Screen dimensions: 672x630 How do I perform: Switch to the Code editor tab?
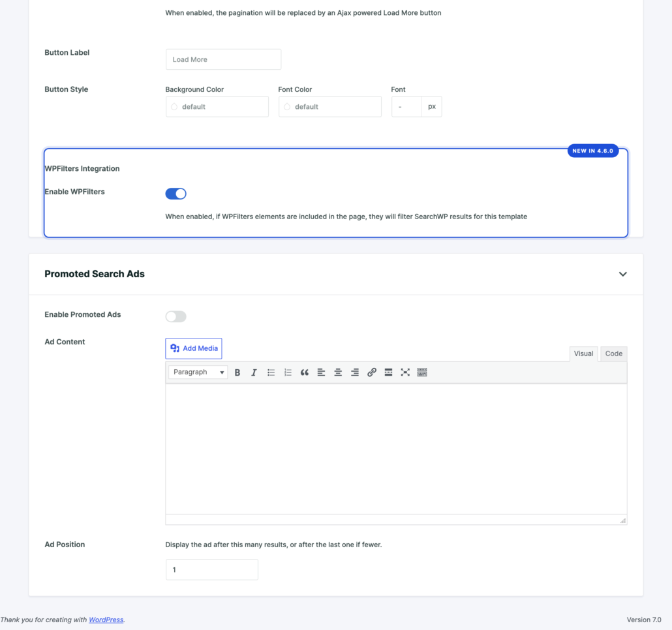pyautogui.click(x=614, y=353)
